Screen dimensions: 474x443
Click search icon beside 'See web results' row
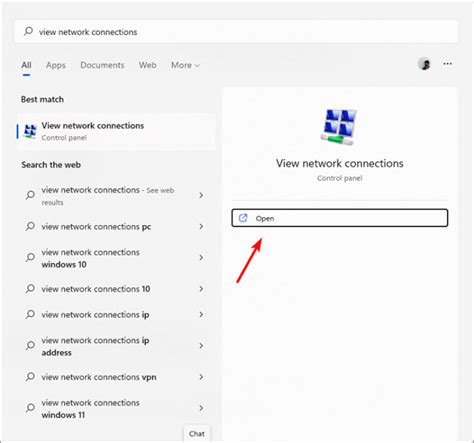[x=30, y=195]
